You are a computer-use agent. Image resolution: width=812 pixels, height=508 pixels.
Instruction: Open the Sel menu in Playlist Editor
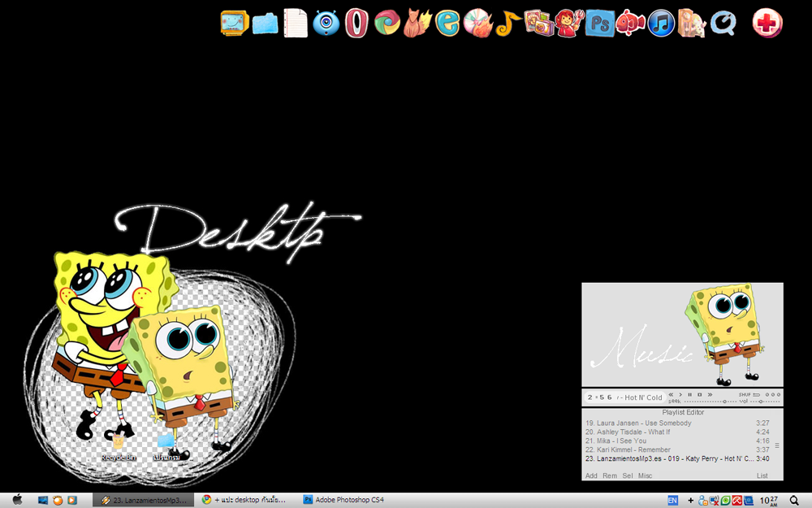627,475
